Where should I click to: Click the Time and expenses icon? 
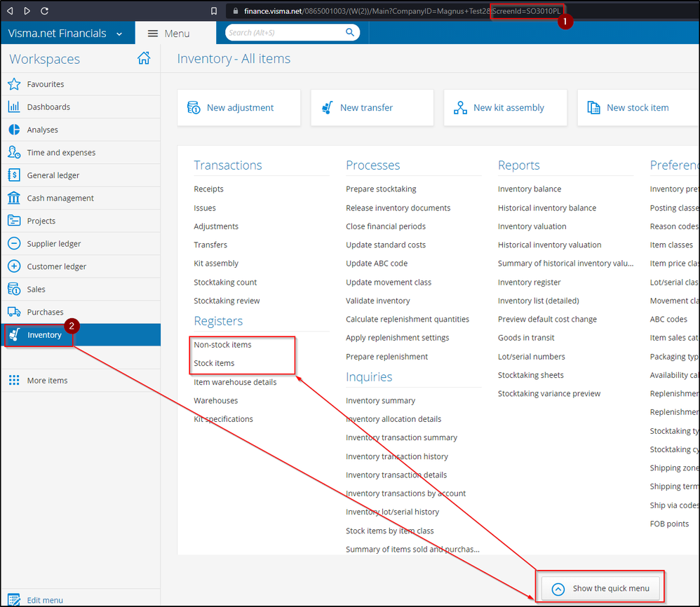(x=14, y=152)
